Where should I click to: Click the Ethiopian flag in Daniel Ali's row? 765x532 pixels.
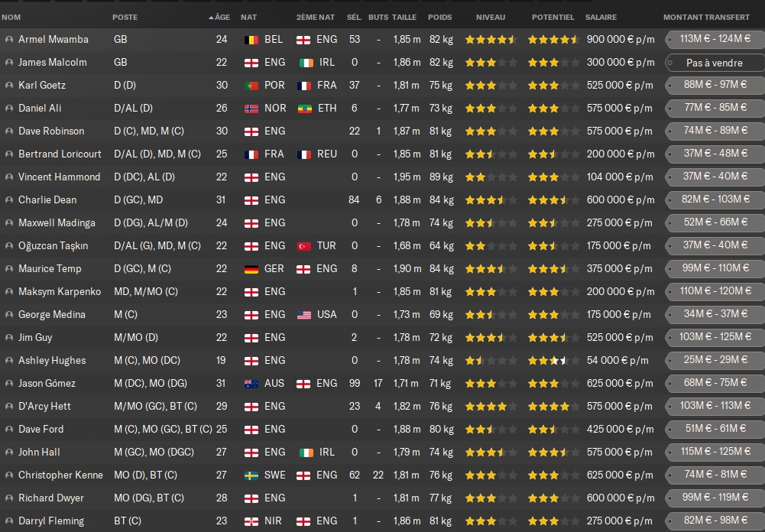(x=303, y=109)
